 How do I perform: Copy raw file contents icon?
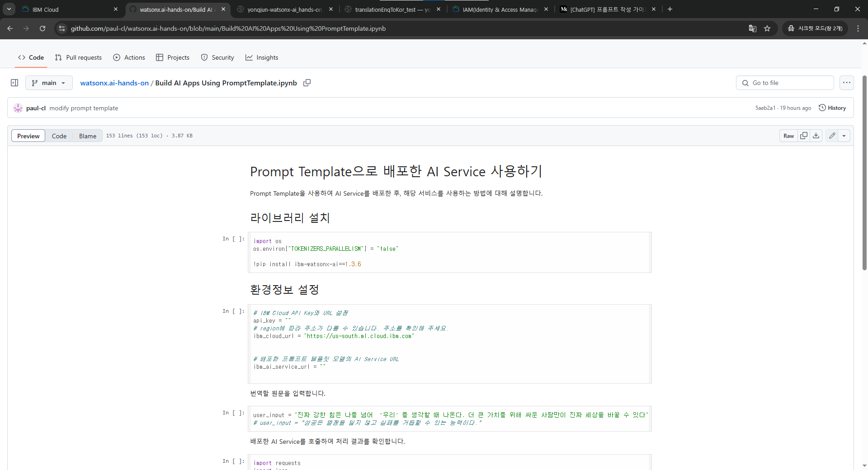tap(804, 136)
